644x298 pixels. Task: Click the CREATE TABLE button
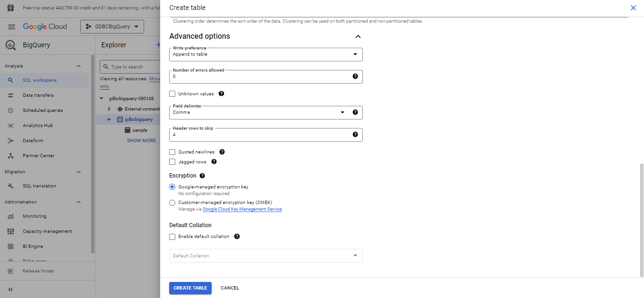coord(190,288)
